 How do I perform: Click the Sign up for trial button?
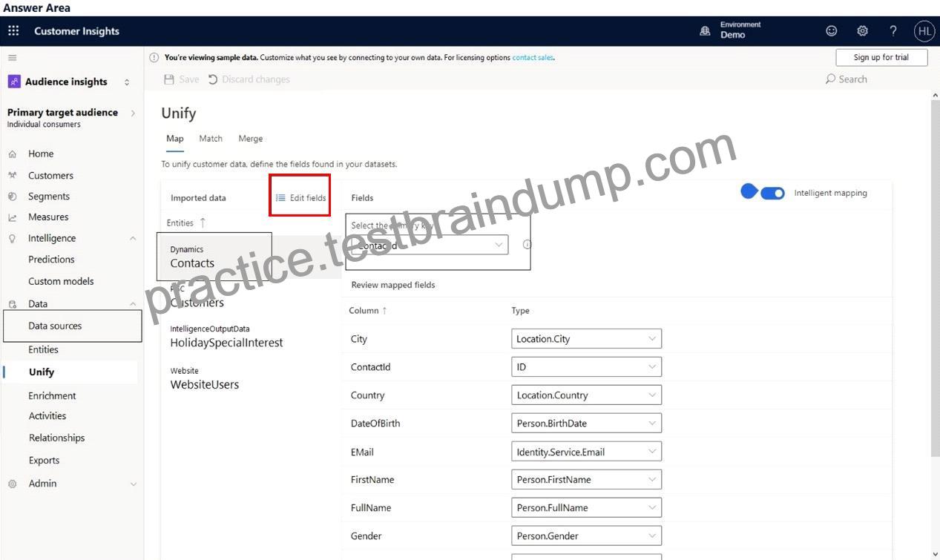tap(881, 57)
